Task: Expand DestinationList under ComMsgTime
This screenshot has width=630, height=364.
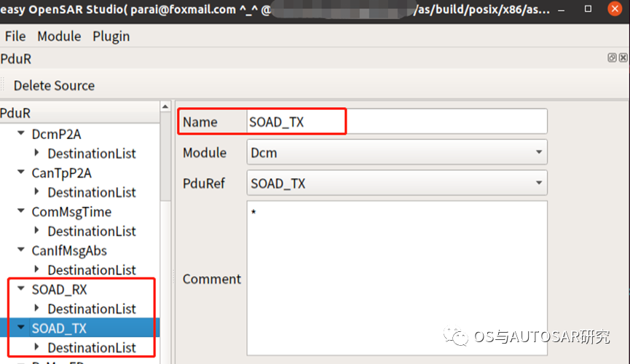Action: (x=37, y=231)
